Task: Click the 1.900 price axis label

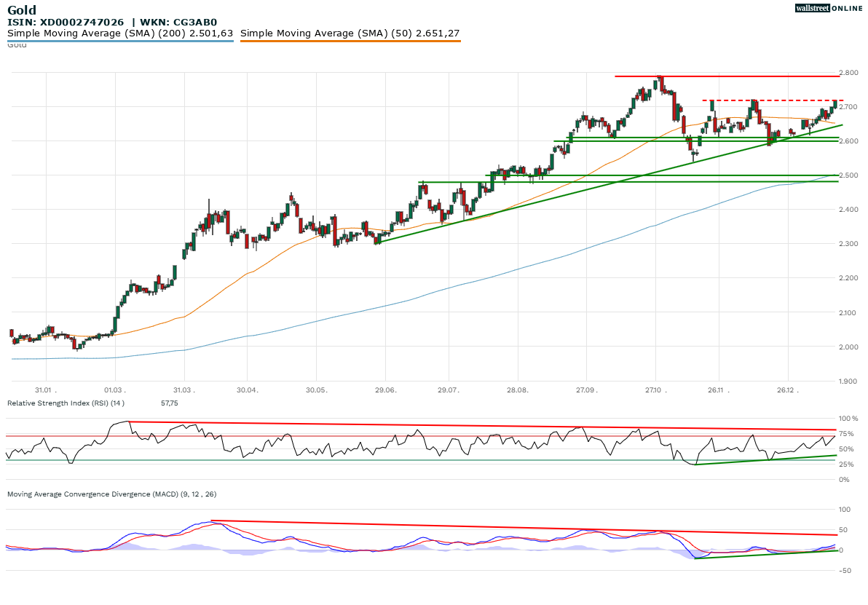Action: point(848,381)
